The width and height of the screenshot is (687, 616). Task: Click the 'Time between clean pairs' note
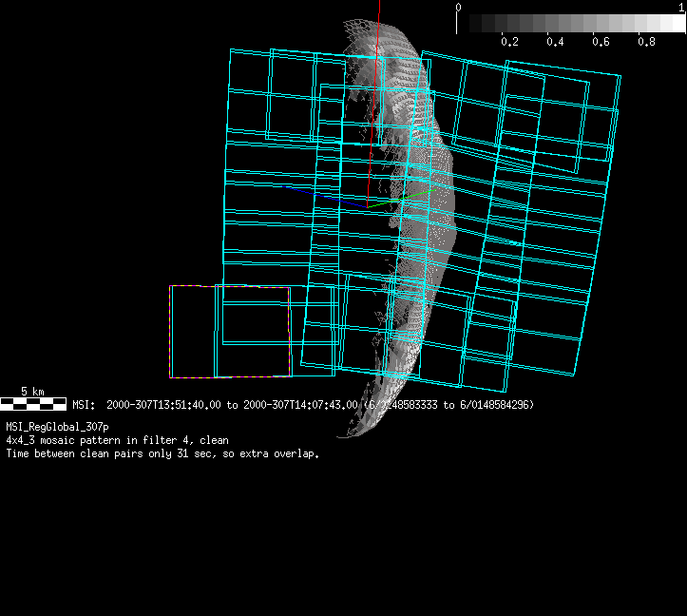pyautogui.click(x=162, y=453)
